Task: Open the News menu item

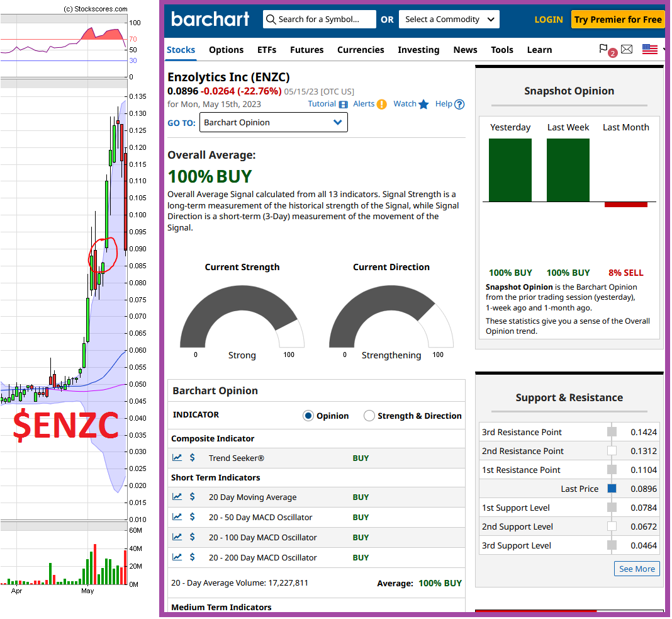Action: [x=465, y=50]
